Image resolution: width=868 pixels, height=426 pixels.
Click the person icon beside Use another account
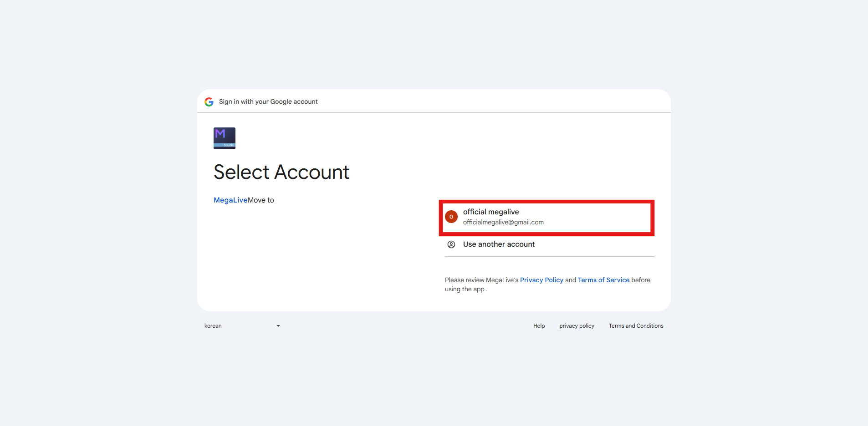tap(451, 244)
